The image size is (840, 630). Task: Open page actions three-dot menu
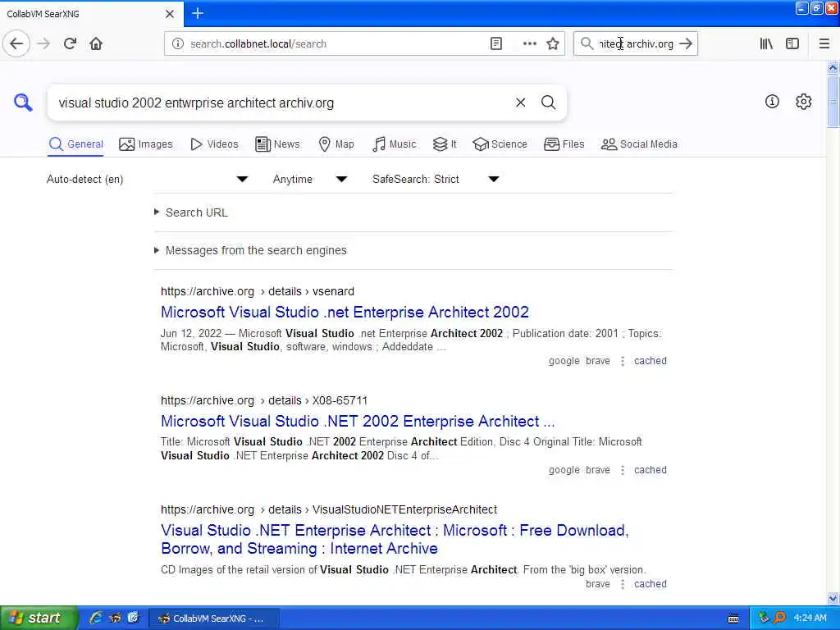tap(529, 43)
